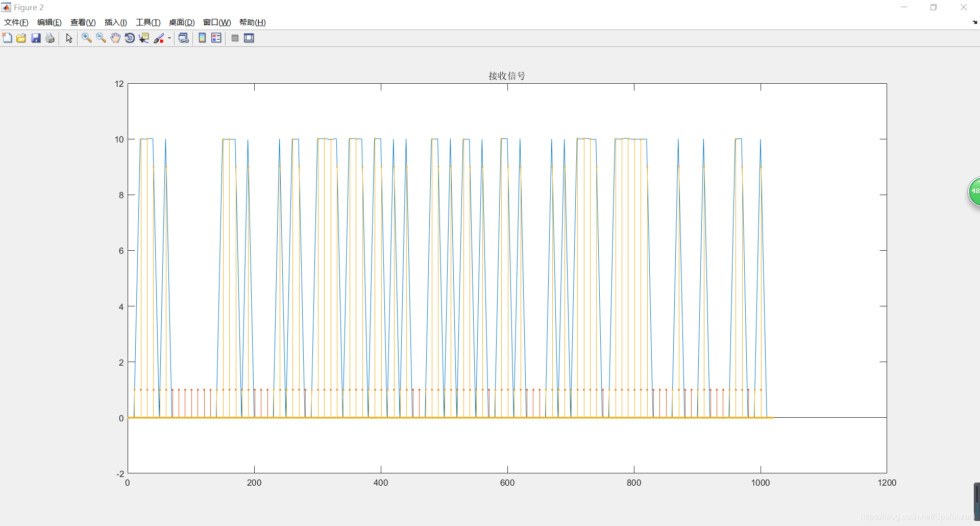Click the dock figure arrow icon

(975, 22)
